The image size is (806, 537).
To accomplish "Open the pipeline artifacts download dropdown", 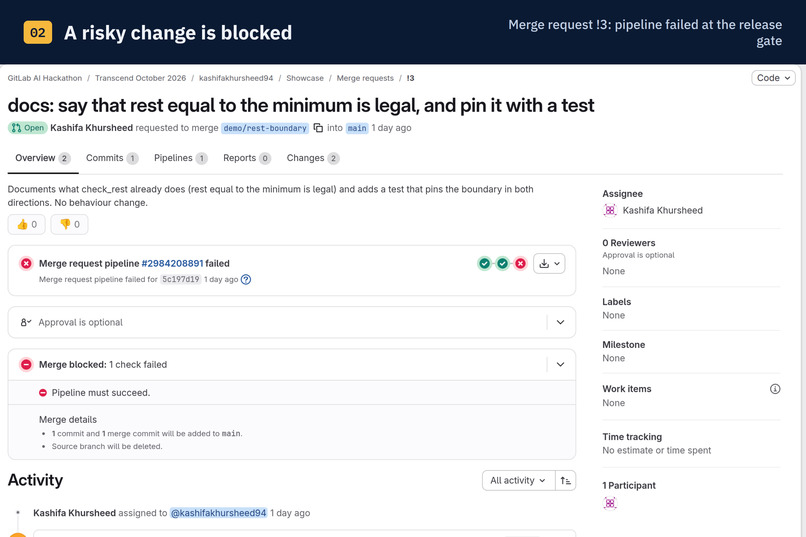I will (x=549, y=264).
